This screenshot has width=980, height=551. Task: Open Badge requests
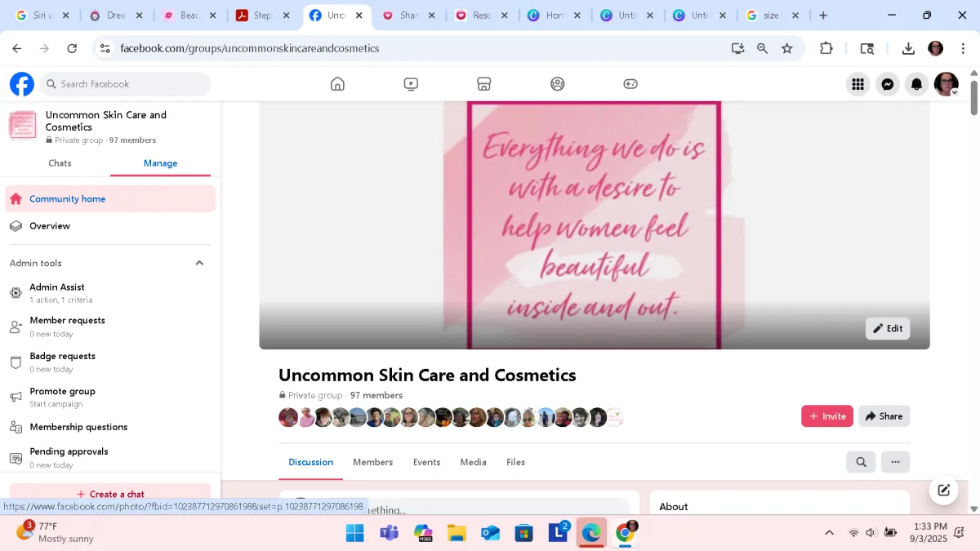click(x=110, y=362)
